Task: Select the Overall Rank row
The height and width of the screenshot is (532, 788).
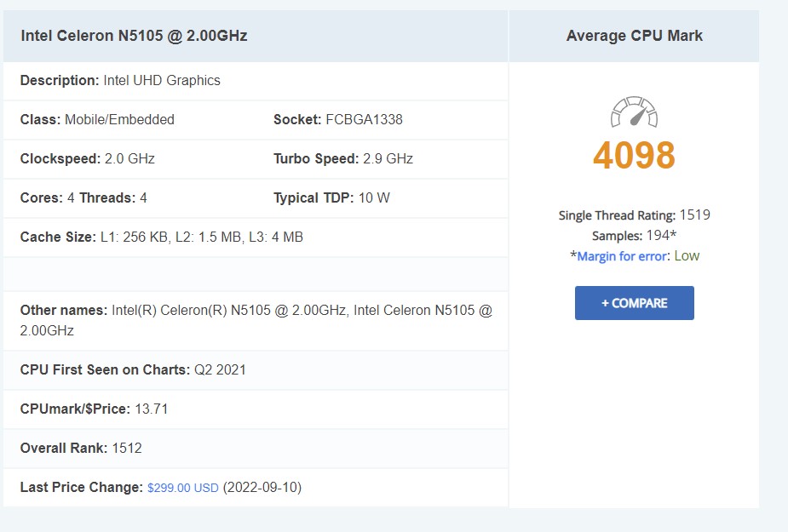Action: [83, 448]
